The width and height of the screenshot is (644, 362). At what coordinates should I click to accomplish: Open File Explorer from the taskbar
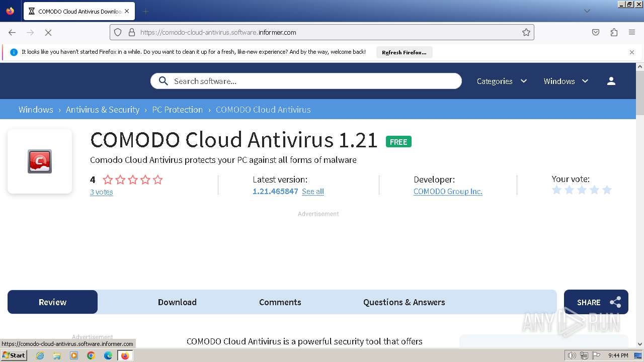click(x=57, y=355)
